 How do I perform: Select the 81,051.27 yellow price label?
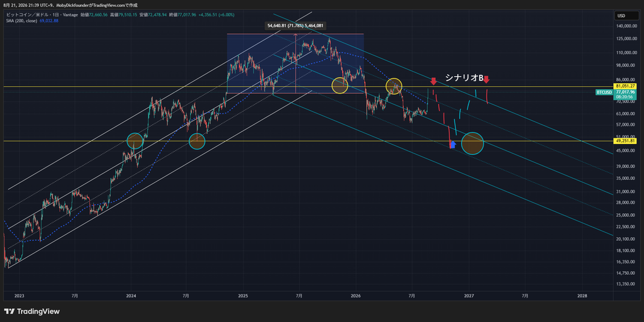point(626,86)
